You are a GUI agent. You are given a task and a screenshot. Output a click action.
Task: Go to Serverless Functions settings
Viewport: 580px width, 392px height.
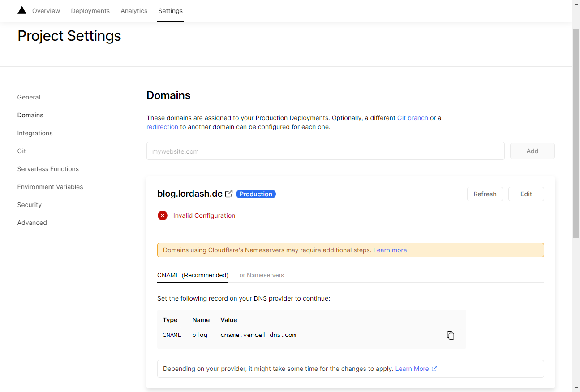48,169
